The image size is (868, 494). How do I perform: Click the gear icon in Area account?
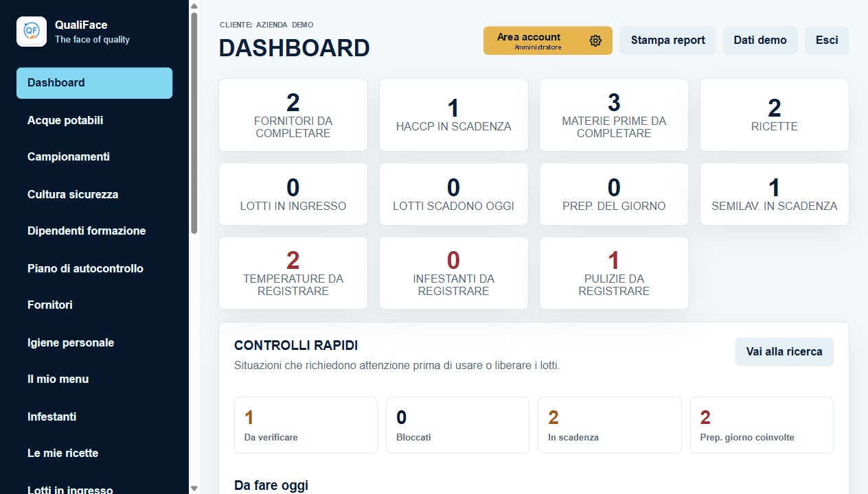[x=595, y=40]
